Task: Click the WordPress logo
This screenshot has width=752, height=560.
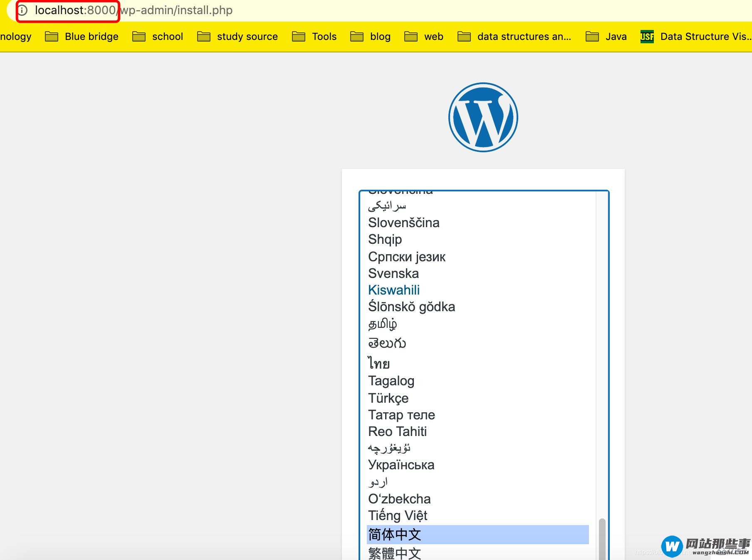Action: point(483,117)
